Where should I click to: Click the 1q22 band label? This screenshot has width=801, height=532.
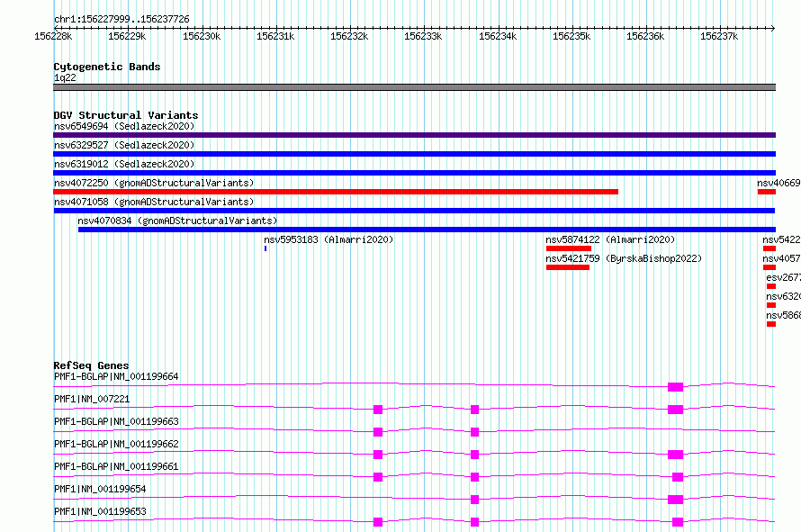click(x=65, y=77)
